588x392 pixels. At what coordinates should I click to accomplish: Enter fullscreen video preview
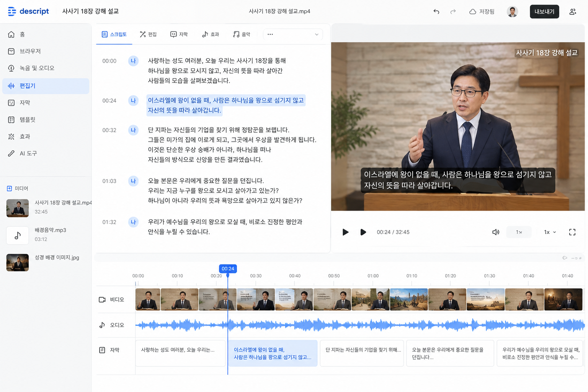572,232
